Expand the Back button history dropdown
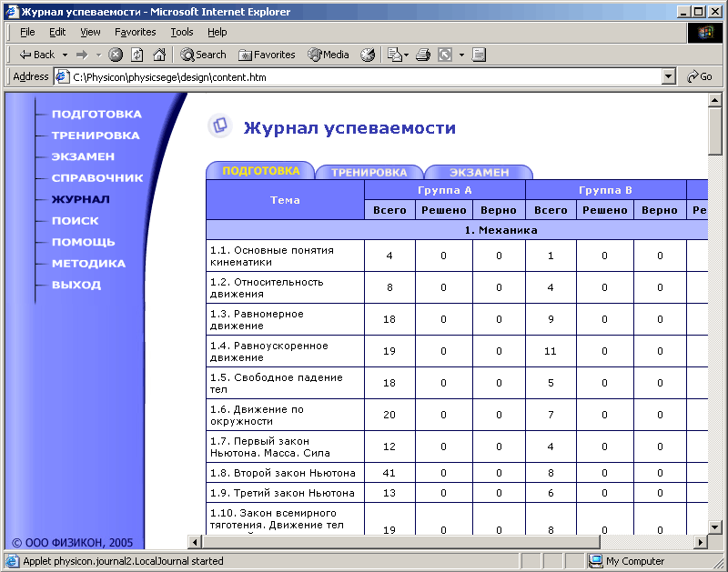 point(64,55)
